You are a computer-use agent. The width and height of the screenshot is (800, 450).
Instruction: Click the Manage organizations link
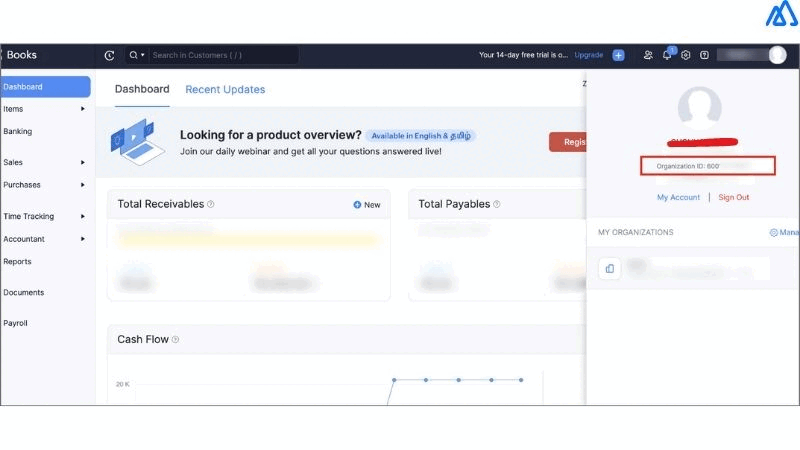(x=784, y=232)
